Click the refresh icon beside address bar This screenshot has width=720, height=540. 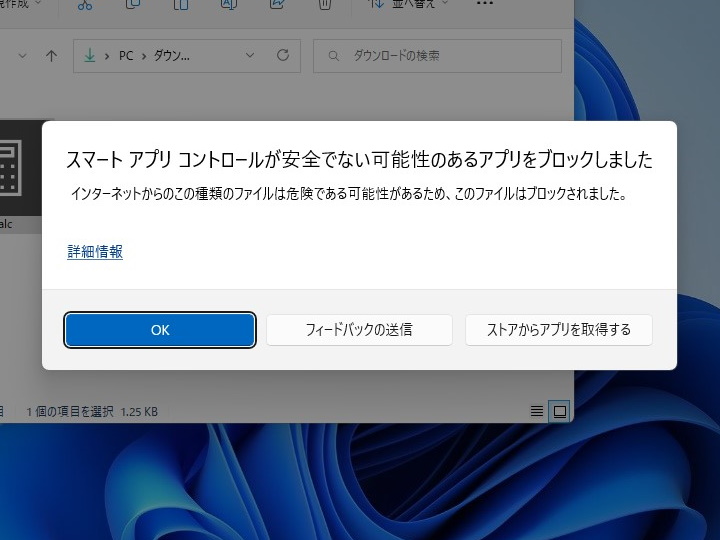[283, 56]
